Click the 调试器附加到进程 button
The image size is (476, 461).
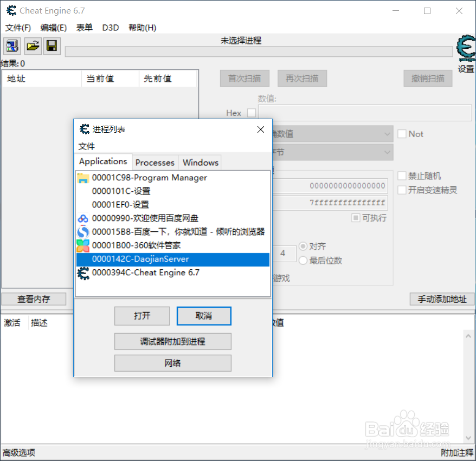point(173,341)
